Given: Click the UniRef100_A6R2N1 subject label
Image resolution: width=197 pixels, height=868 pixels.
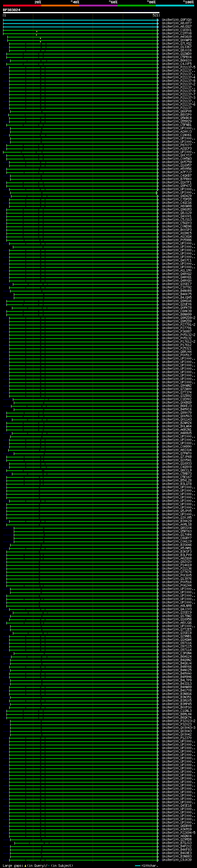Looking at the screenshot, I should click(176, 430).
